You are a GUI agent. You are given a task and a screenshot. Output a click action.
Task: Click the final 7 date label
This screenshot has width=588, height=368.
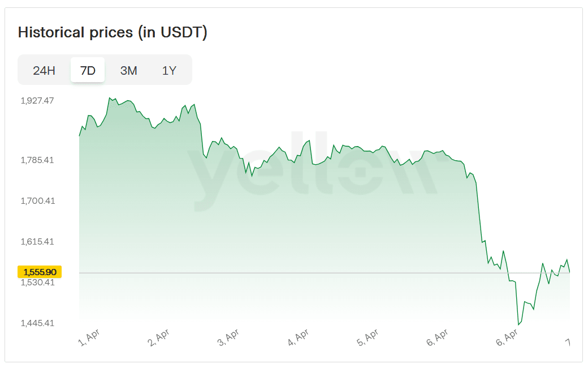pos(567,342)
